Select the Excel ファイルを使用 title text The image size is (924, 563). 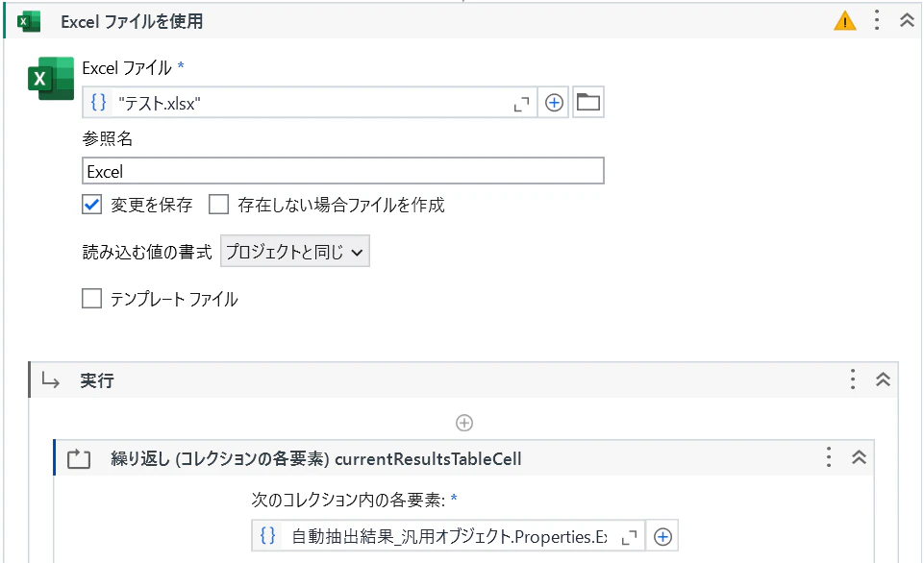132,22
